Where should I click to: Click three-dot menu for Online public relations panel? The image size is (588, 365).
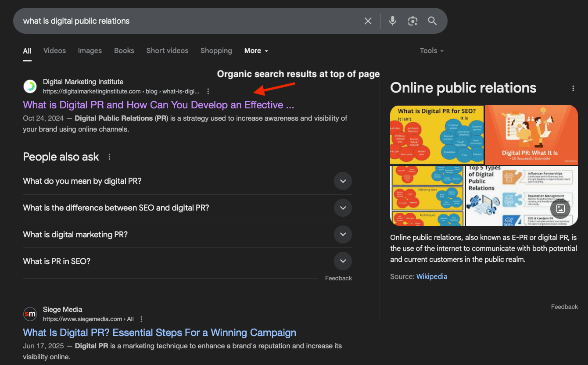point(573,89)
